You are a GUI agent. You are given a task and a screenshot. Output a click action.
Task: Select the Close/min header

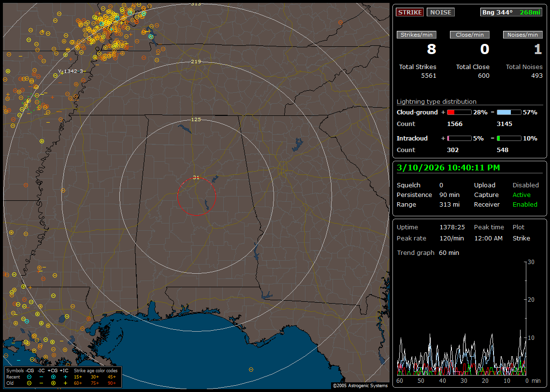point(470,35)
